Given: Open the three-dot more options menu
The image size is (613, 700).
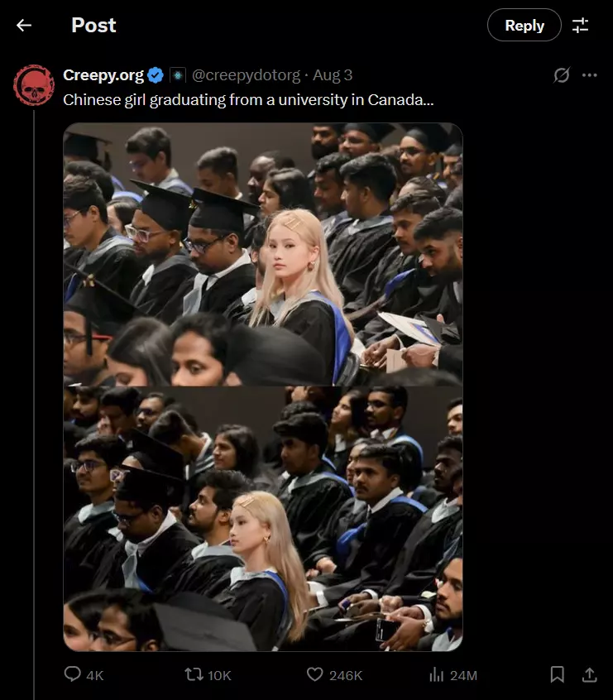Looking at the screenshot, I should (x=589, y=75).
